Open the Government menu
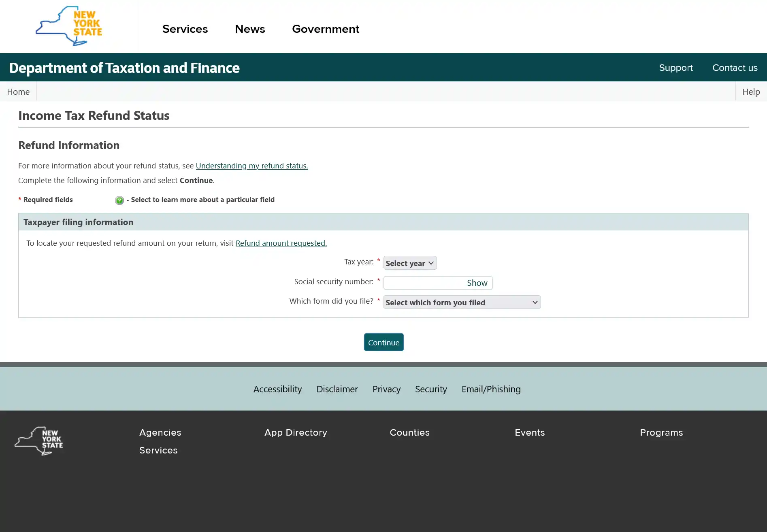The width and height of the screenshot is (767, 532). click(x=325, y=29)
